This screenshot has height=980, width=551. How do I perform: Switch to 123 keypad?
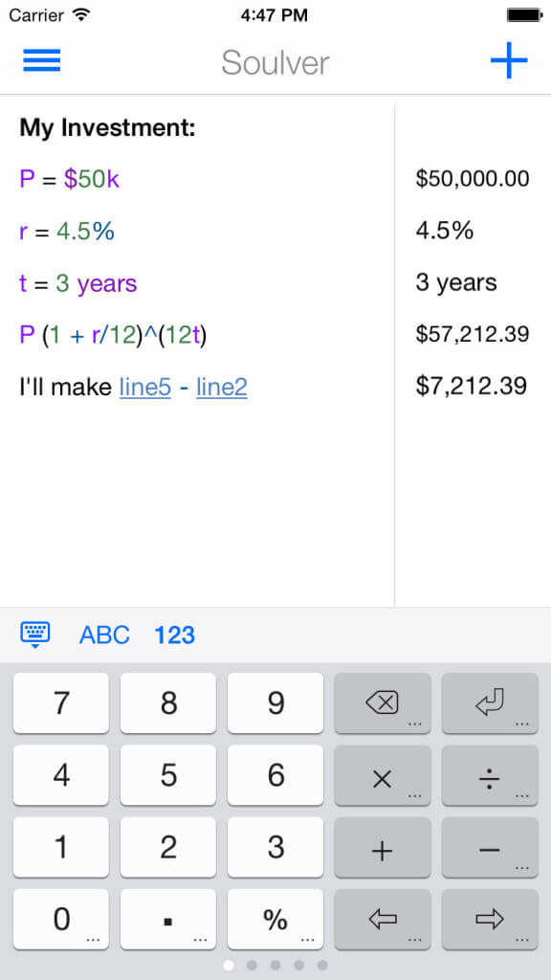point(174,635)
